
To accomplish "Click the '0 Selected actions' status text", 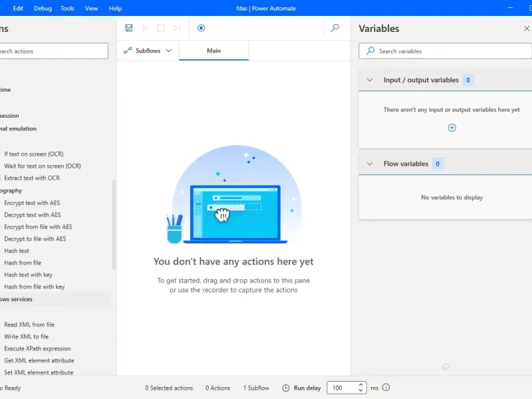I will pos(169,388).
